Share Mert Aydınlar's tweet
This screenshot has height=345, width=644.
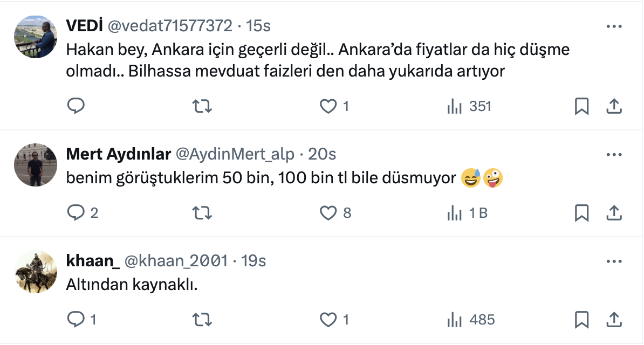tap(614, 213)
